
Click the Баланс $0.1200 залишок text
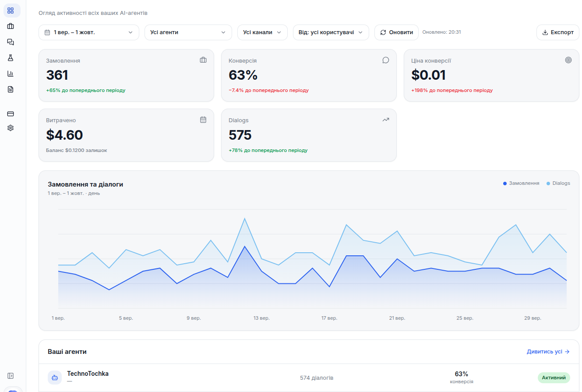76,150
